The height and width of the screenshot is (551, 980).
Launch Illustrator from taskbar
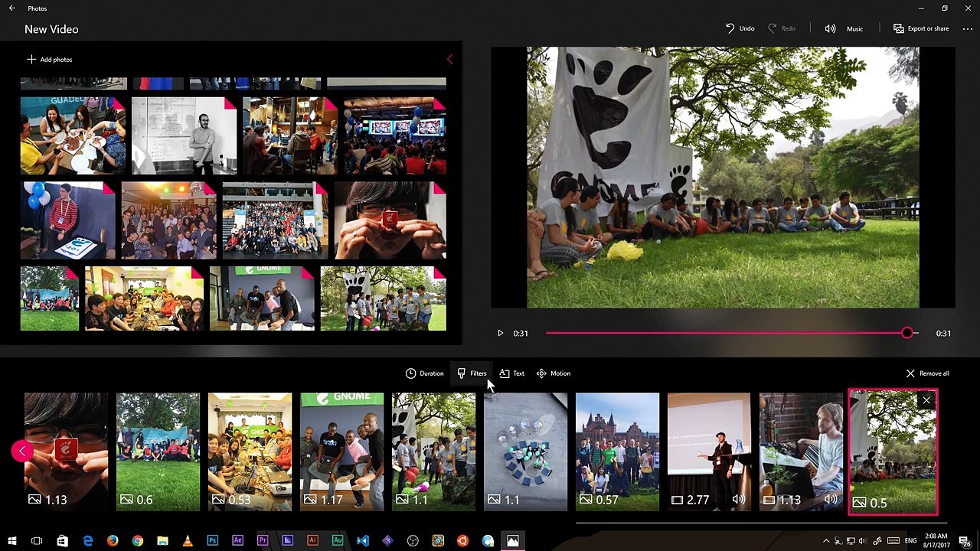pos(312,541)
